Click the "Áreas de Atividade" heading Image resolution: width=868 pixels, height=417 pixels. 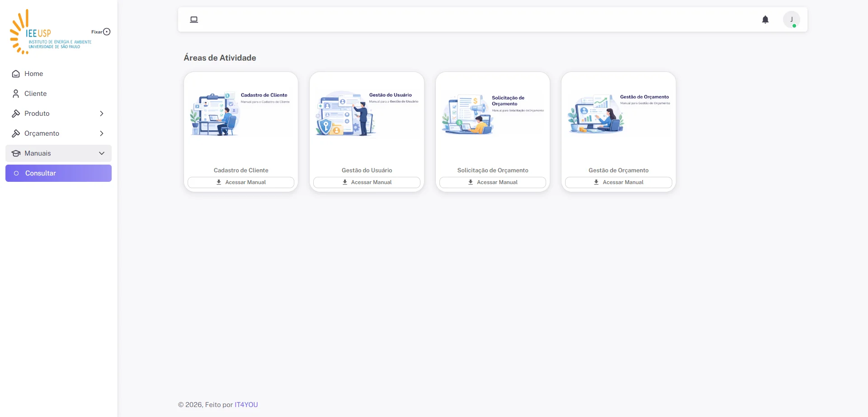(x=220, y=58)
